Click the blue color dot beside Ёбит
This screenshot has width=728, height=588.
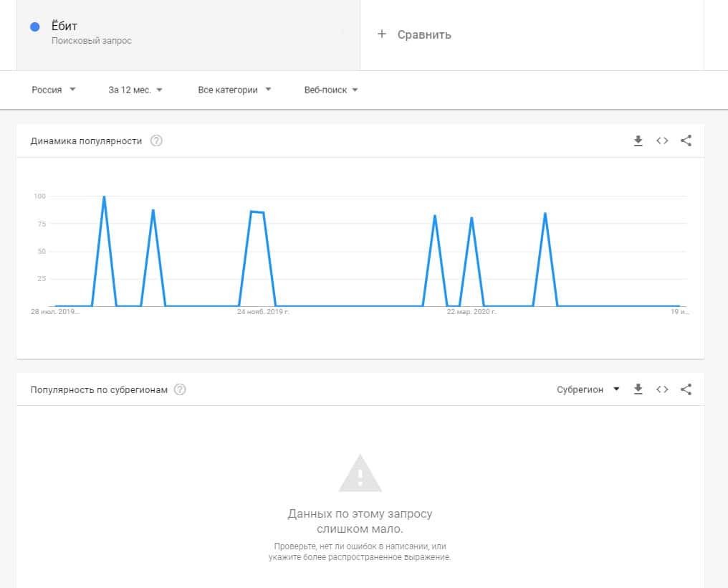(34, 27)
